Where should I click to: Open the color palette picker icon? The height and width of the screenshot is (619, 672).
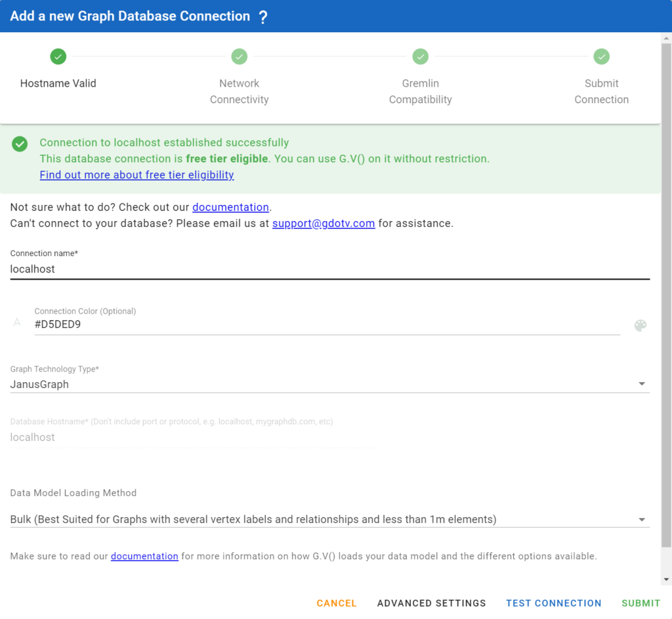pos(640,325)
